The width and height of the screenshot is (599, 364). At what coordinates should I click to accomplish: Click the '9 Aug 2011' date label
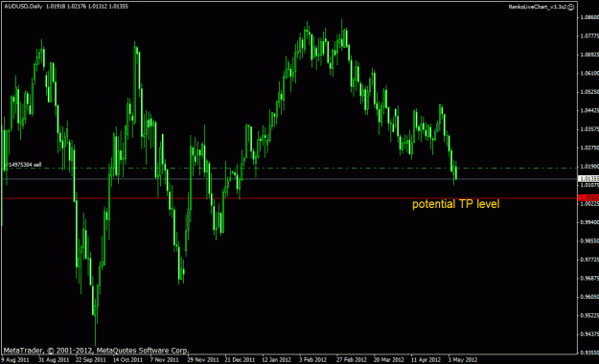coord(15,360)
